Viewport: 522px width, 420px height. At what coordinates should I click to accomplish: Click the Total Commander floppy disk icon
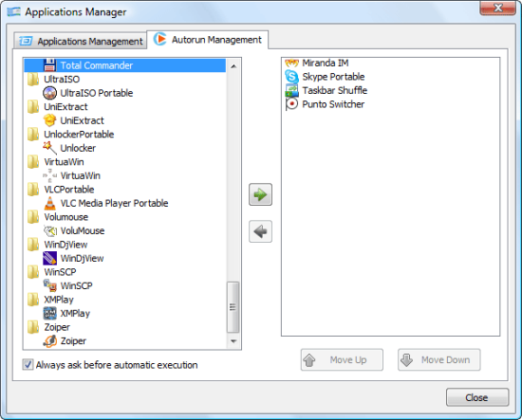[49, 65]
